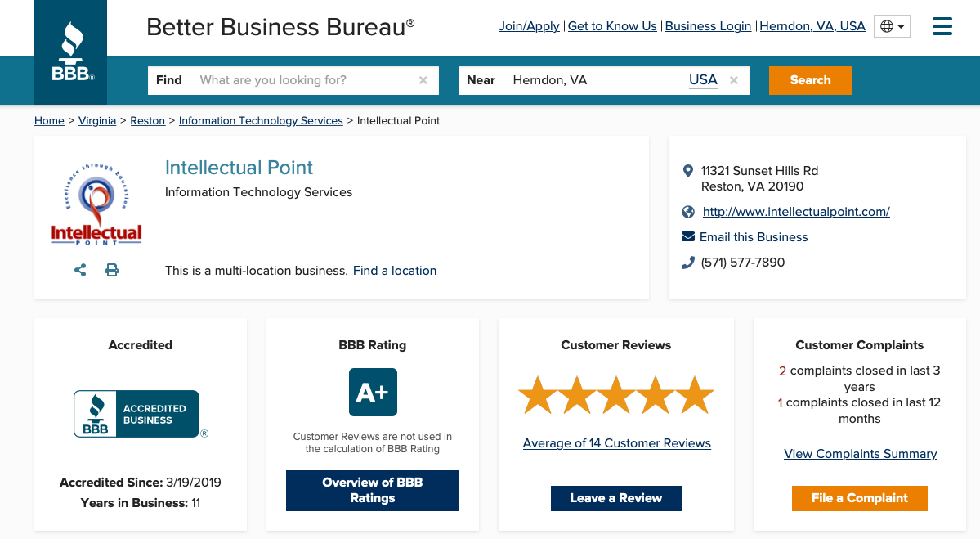
Task: Click the Intellectual Point company logo
Action: [x=96, y=204]
